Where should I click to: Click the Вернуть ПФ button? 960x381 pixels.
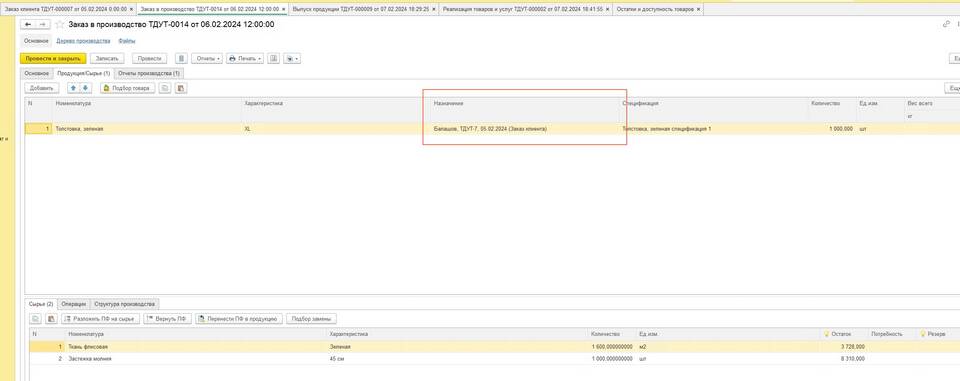(167, 319)
